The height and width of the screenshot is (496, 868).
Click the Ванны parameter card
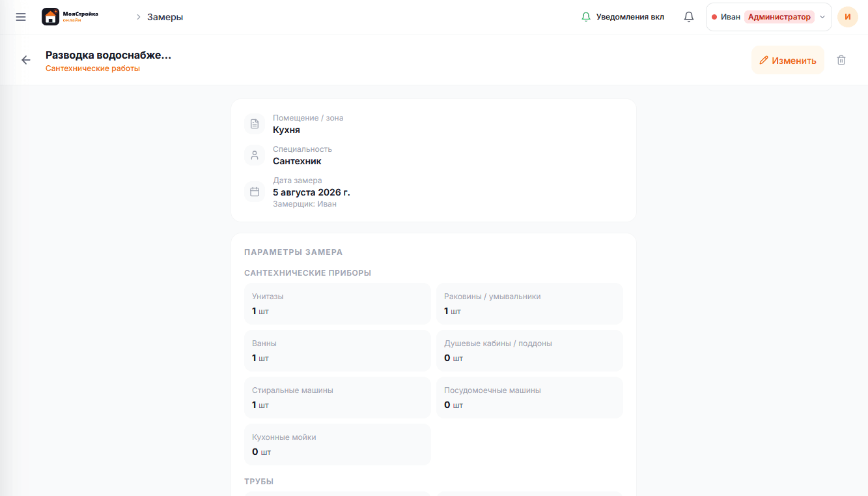tap(337, 351)
